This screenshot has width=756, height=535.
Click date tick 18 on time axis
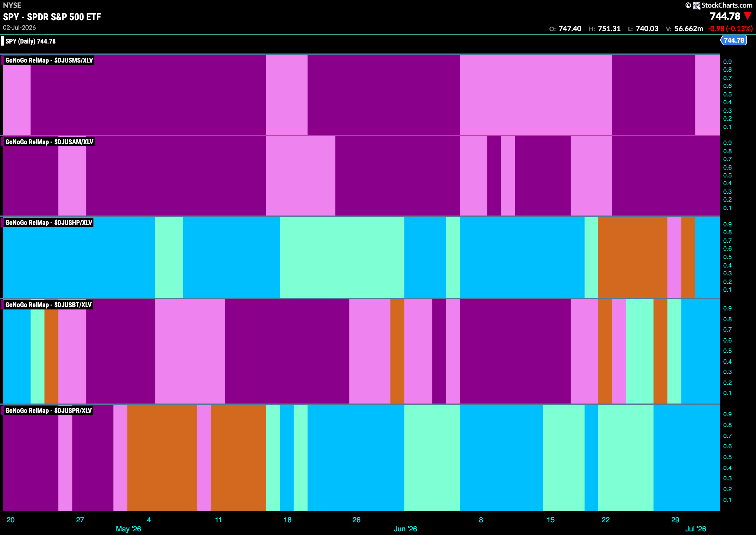click(x=287, y=520)
